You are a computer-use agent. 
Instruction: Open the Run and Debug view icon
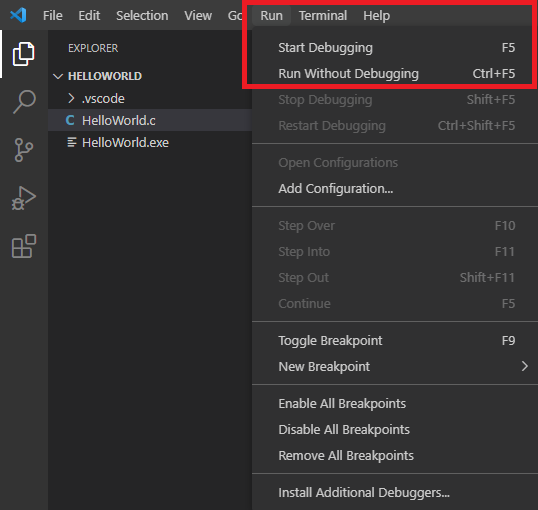[x=23, y=198]
